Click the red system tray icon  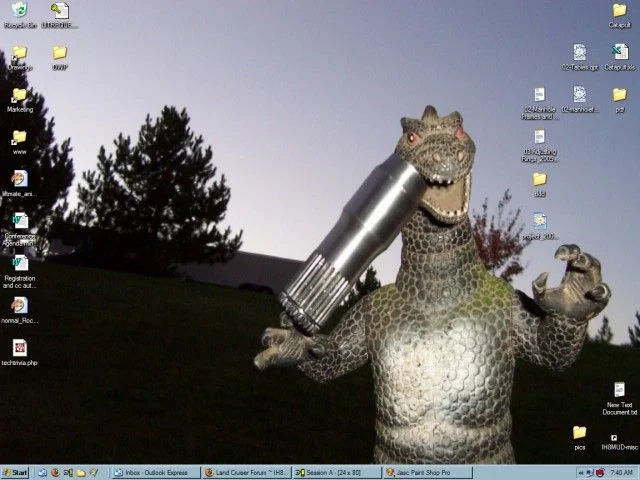pos(600,473)
